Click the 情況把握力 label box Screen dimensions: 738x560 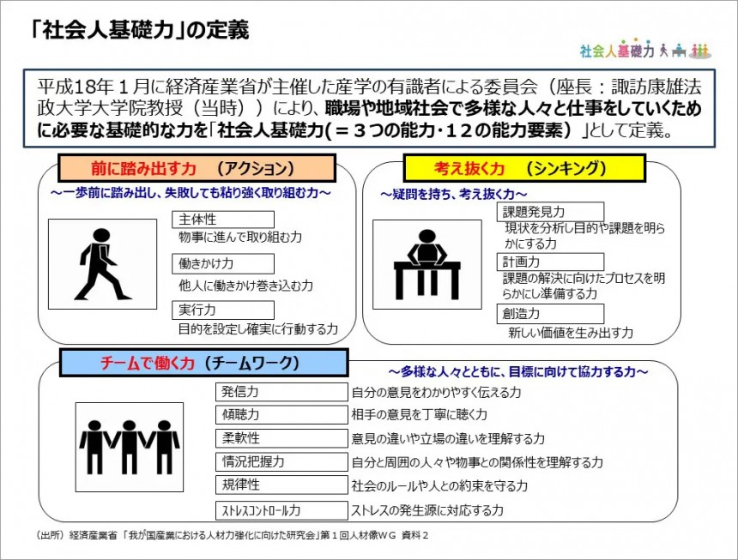pyautogui.click(x=281, y=462)
